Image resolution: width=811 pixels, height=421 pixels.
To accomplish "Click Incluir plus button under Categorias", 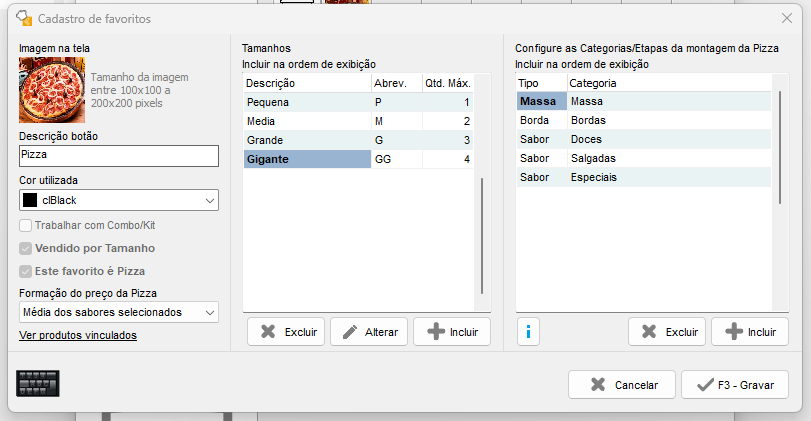I will (x=749, y=332).
